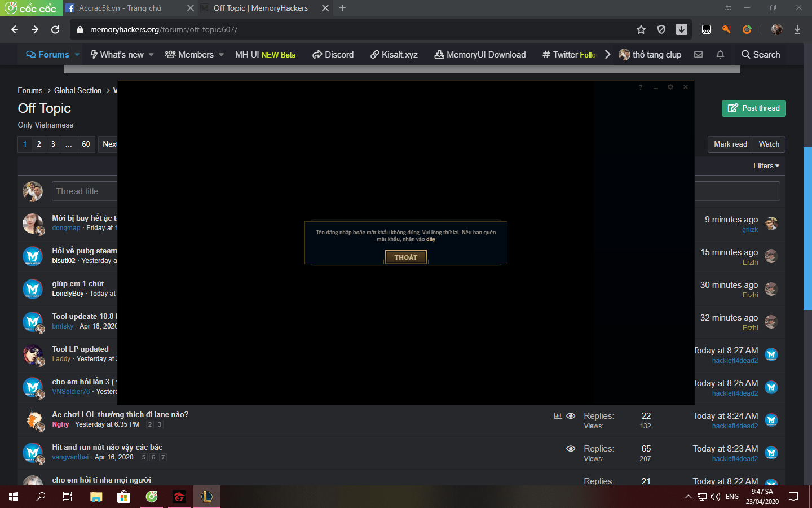Open the Forums navigation menu
This screenshot has height=508, width=812.
(x=48, y=55)
